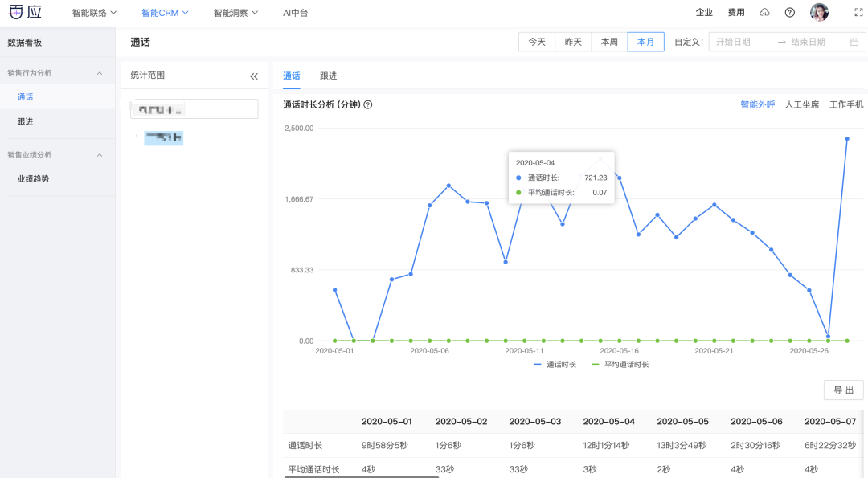
Task: Open the 费用 link
Action: [x=736, y=12]
